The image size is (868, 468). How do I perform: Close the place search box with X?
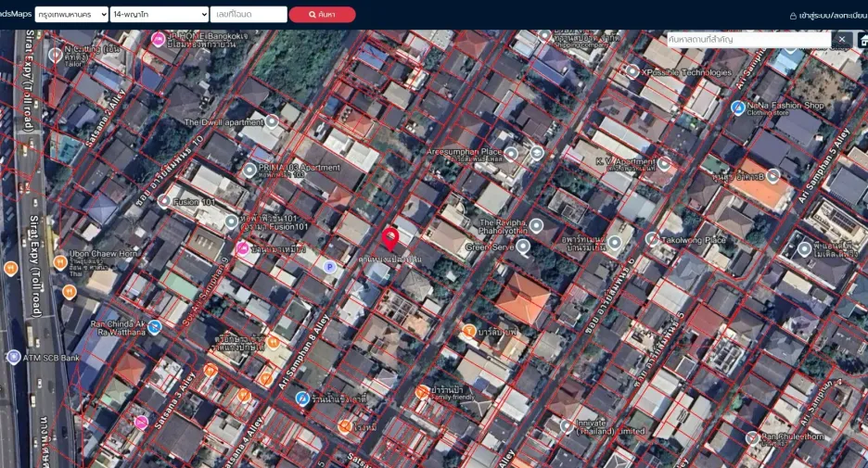(842, 39)
